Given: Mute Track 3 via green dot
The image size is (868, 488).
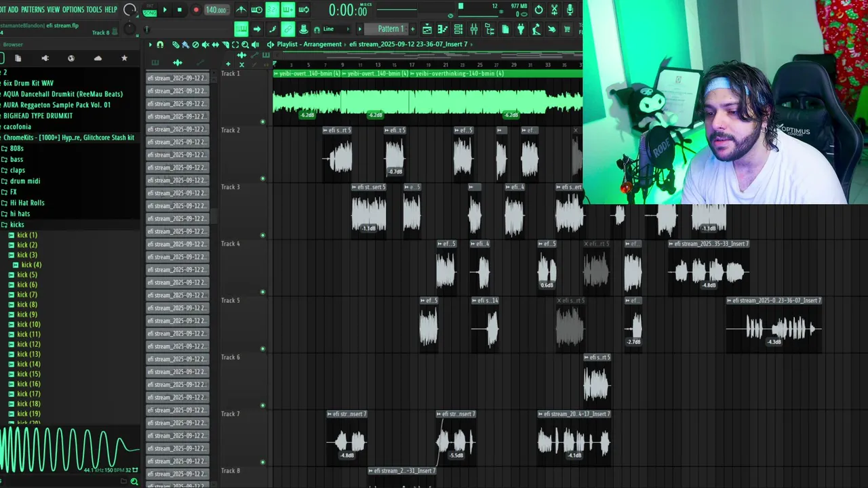Looking at the screenshot, I should (x=262, y=235).
